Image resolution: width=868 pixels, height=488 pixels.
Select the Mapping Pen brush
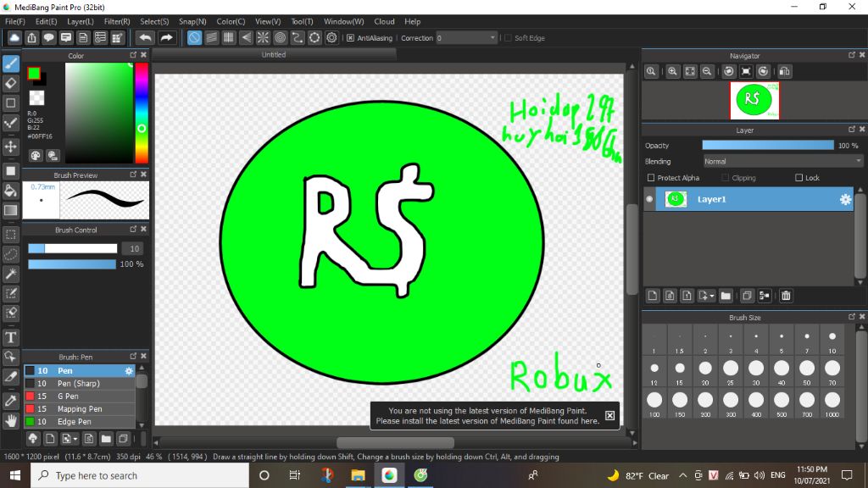[79, 409]
